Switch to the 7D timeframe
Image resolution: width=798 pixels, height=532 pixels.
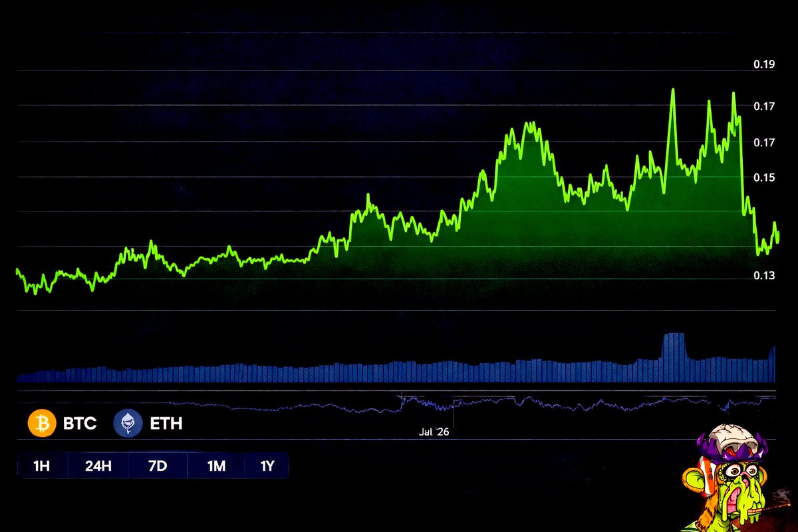(x=158, y=466)
